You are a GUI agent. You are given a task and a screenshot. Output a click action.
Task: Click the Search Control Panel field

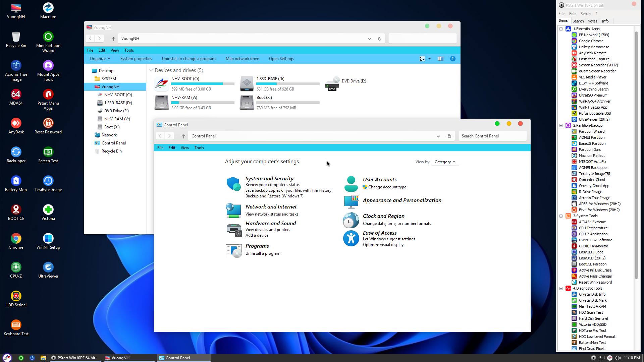492,136
